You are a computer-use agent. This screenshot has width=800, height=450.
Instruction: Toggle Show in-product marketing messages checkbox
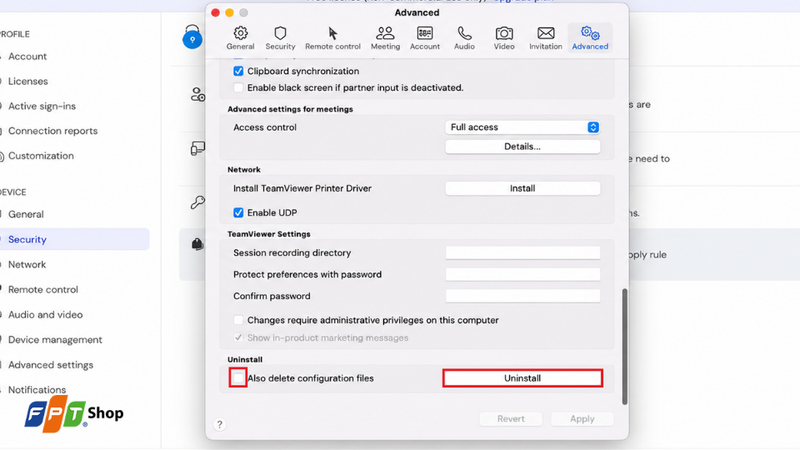238,338
